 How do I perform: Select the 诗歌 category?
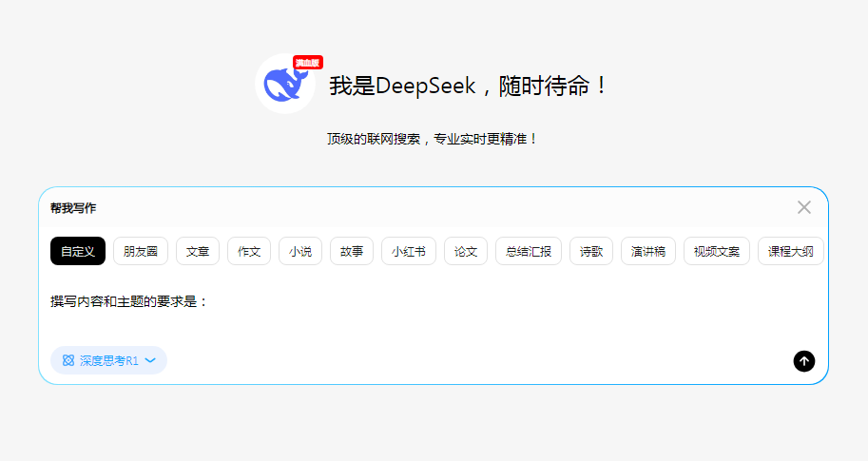(x=591, y=251)
